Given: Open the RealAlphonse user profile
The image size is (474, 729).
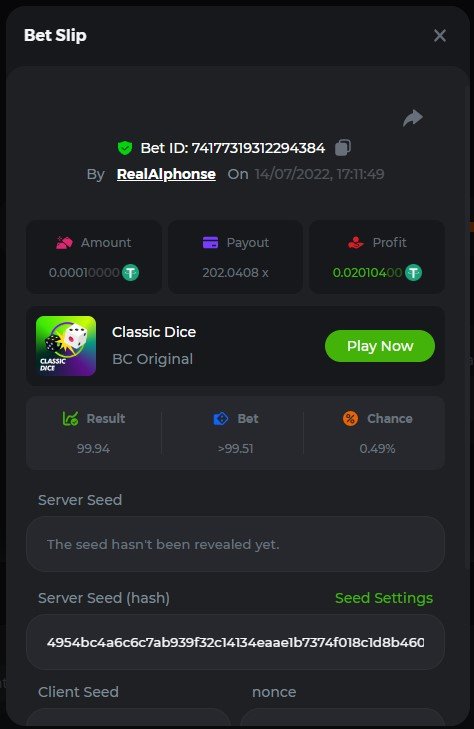Looking at the screenshot, I should click(x=166, y=174).
